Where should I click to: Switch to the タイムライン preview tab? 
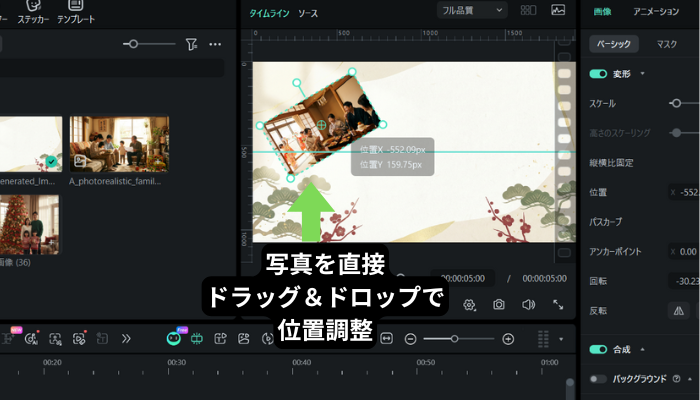click(x=269, y=13)
